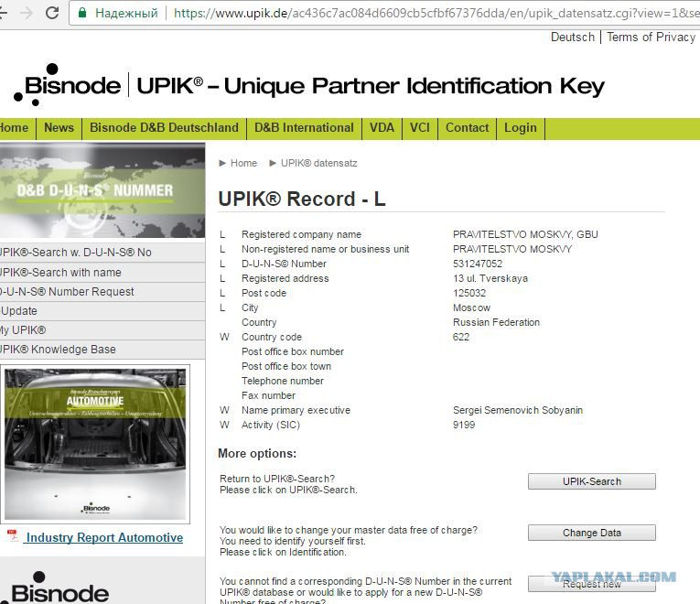Viewport: 700px width, 604px height.
Task: Select post code 125032
Action: [x=469, y=293]
